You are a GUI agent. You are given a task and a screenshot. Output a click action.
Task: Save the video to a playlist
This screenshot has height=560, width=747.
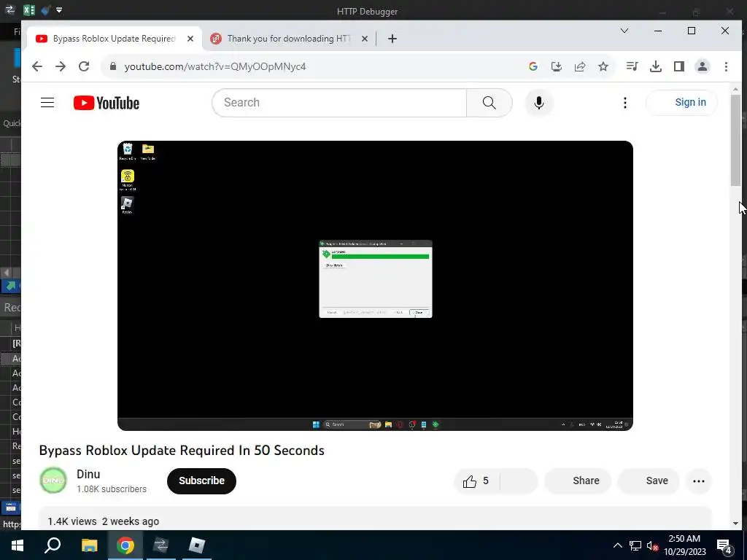click(649, 481)
